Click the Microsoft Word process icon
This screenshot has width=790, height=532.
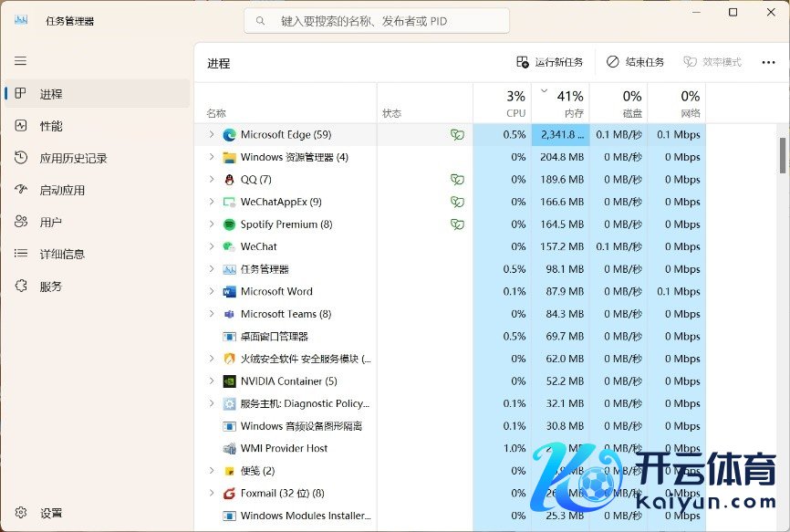pos(229,292)
